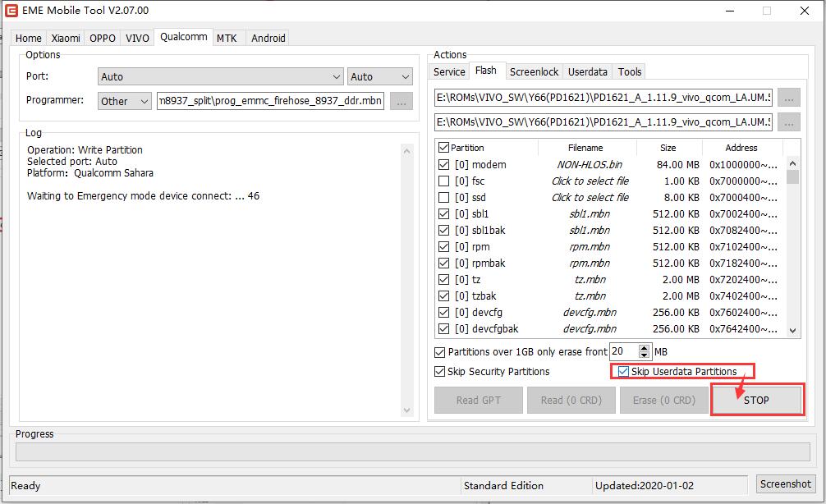Decrease the erase front MB value
This screenshot has width=826, height=504.
(x=645, y=355)
